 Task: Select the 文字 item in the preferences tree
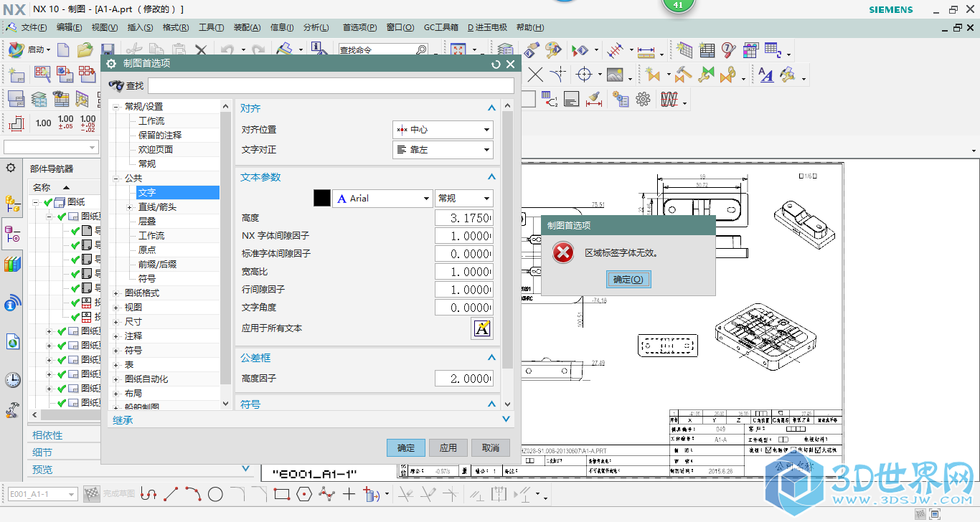tap(177, 192)
